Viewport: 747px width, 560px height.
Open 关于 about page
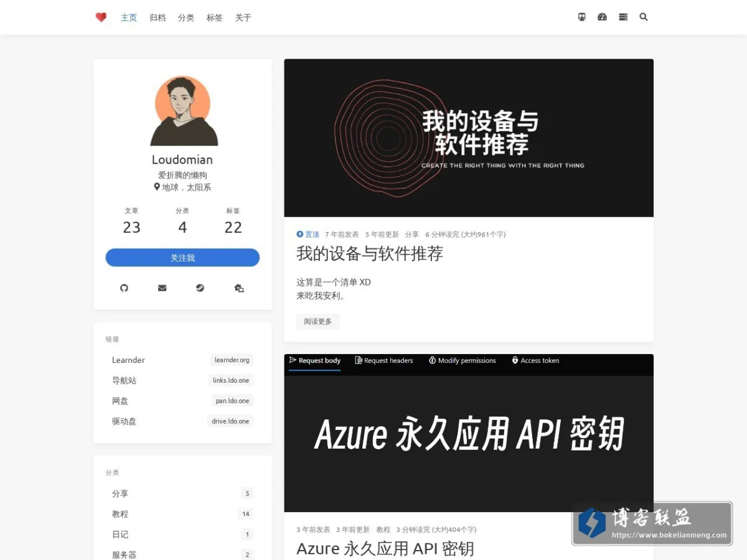tap(243, 17)
